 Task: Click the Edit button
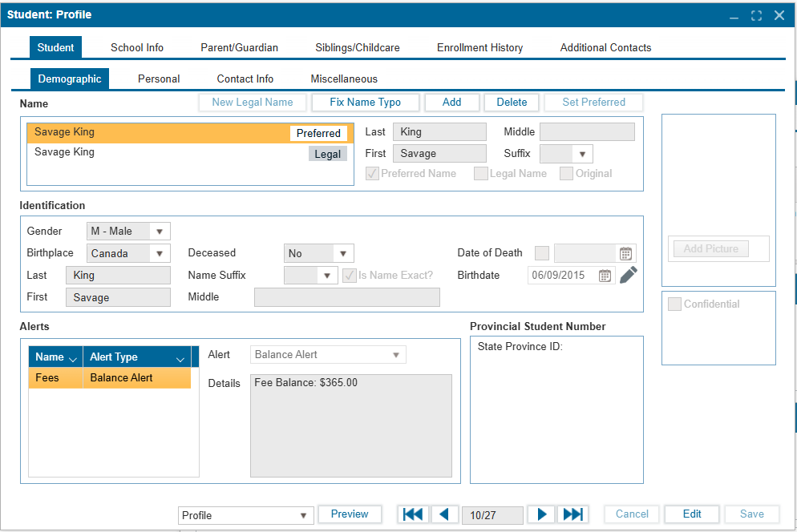692,514
